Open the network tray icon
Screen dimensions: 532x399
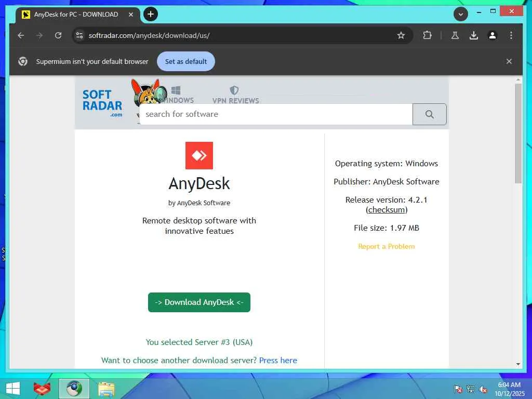coord(471,389)
